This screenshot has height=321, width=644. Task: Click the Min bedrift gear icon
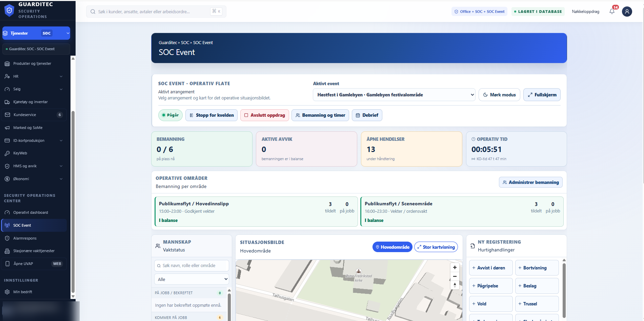point(7,292)
